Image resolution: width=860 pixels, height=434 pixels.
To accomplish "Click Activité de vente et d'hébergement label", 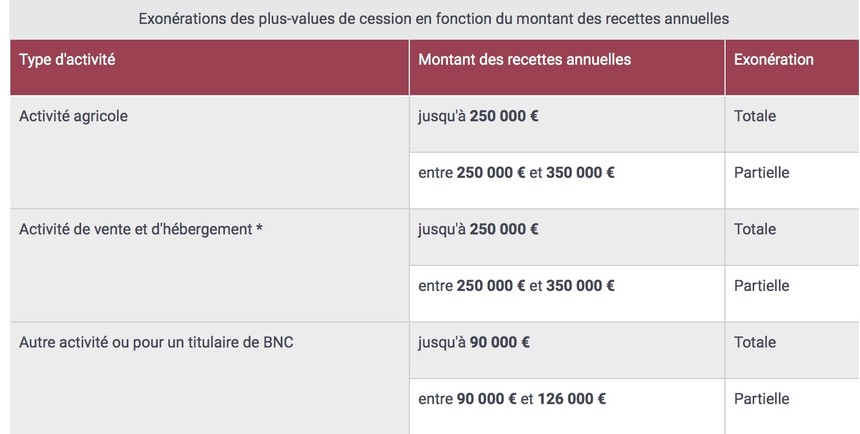I will [x=135, y=229].
